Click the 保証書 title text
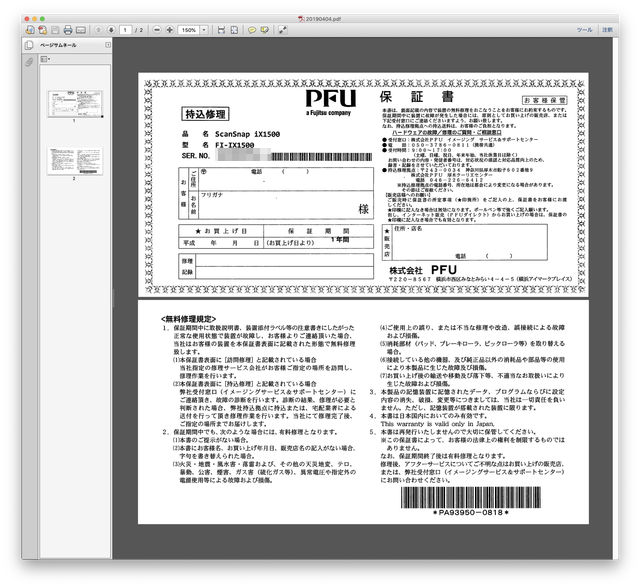 coord(417,97)
